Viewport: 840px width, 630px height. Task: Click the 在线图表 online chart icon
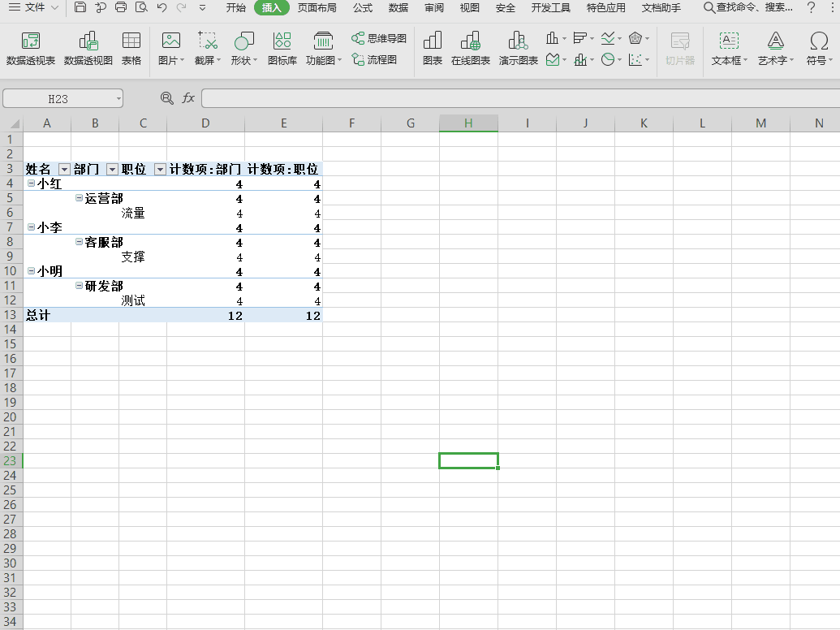tap(471, 48)
